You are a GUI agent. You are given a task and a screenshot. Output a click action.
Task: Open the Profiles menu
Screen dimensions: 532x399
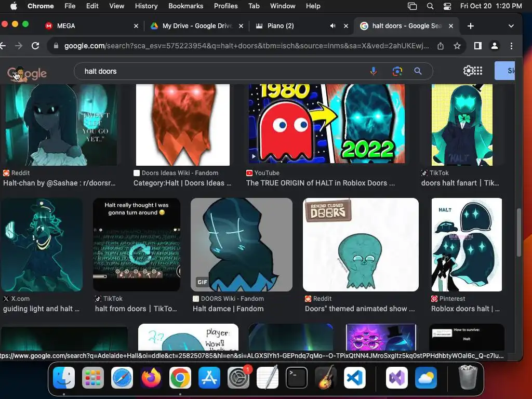pos(225,6)
